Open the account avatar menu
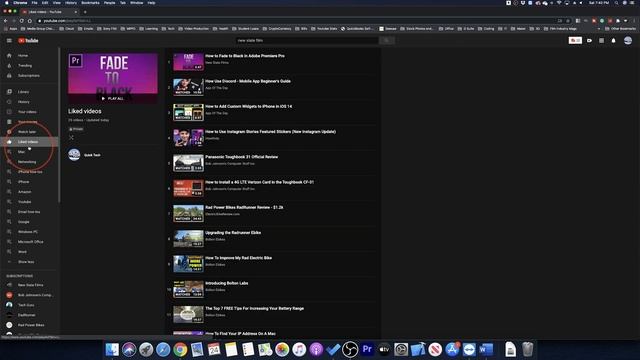Screen dimensions: 640x360 point(628,40)
